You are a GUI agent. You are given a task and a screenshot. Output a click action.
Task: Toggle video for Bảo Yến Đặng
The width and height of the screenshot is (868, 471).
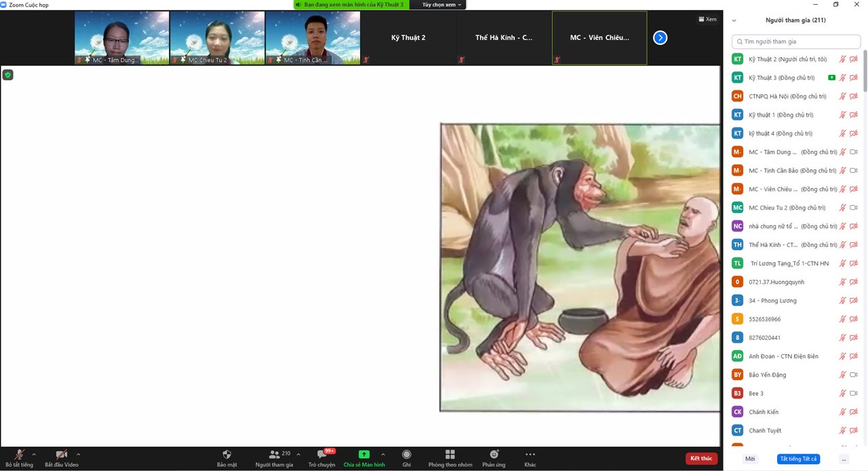coord(854,375)
